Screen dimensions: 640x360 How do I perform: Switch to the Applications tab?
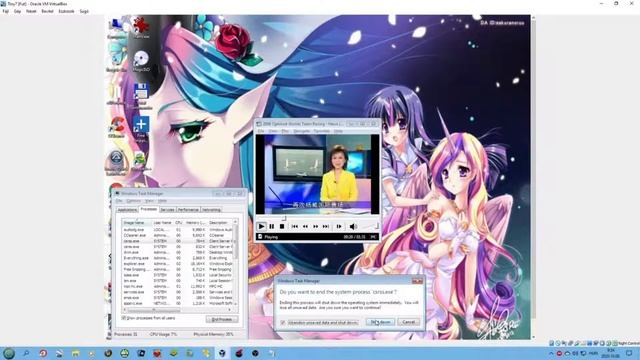coord(127,210)
